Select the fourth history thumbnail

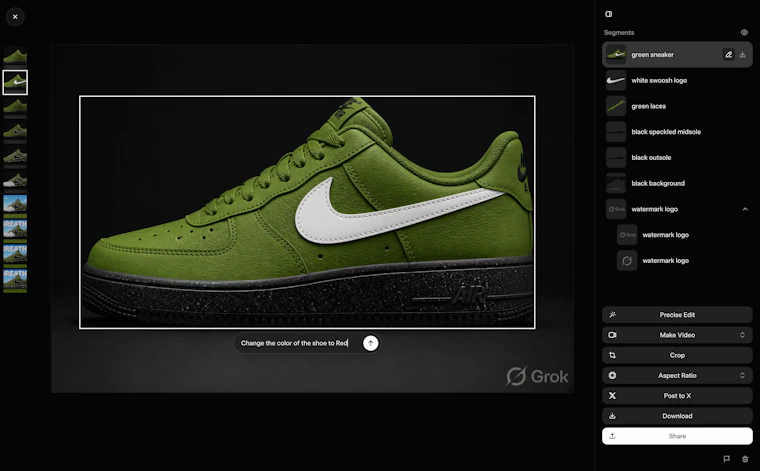(x=15, y=132)
